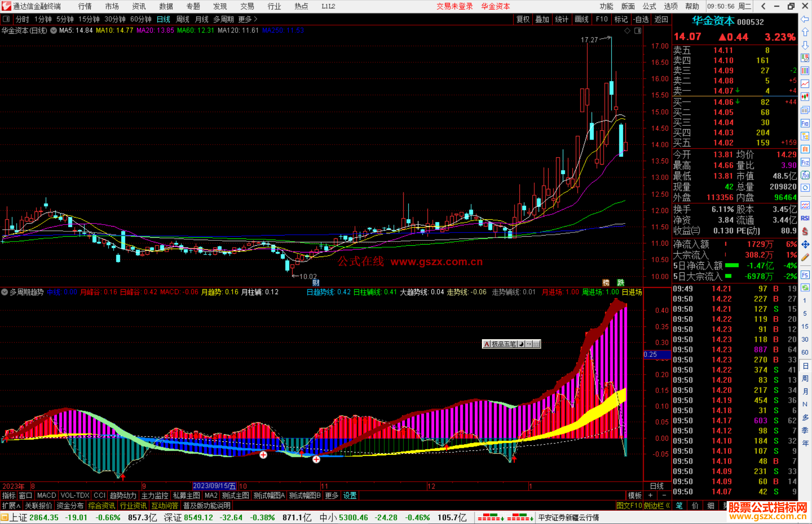Click the F12 sidebar icon

point(805,162)
